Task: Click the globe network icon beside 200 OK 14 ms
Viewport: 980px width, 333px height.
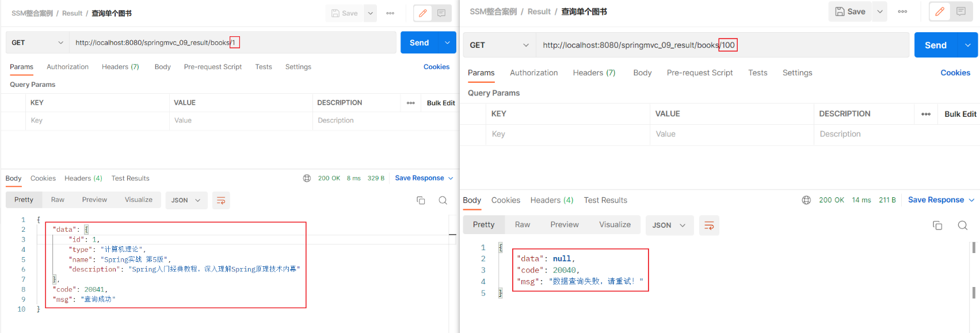Action: pyautogui.click(x=806, y=200)
